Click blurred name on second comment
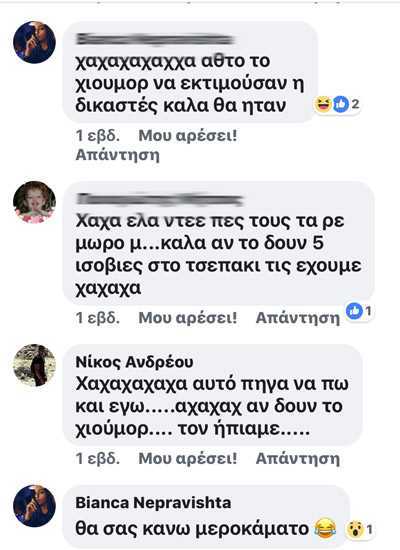Viewport: 400px width, 550px height. [x=160, y=199]
